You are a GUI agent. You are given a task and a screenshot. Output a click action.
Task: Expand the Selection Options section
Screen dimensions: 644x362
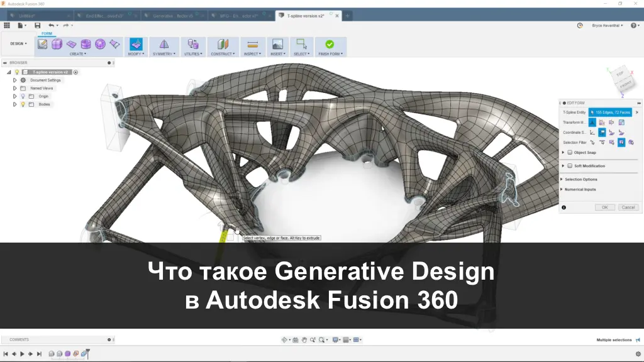click(x=562, y=180)
